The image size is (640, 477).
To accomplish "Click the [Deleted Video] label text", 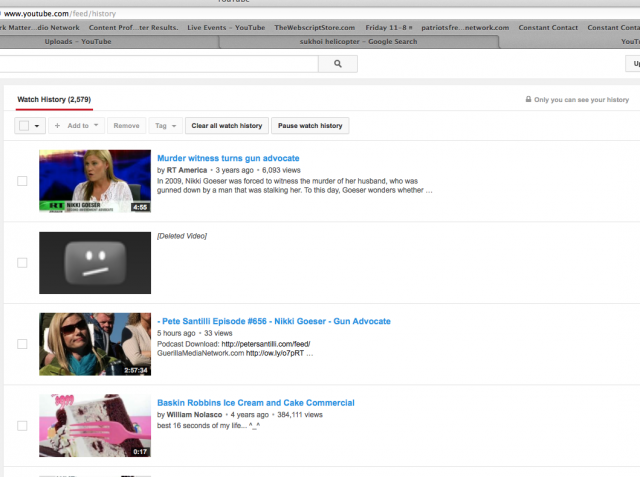I will pos(182,236).
